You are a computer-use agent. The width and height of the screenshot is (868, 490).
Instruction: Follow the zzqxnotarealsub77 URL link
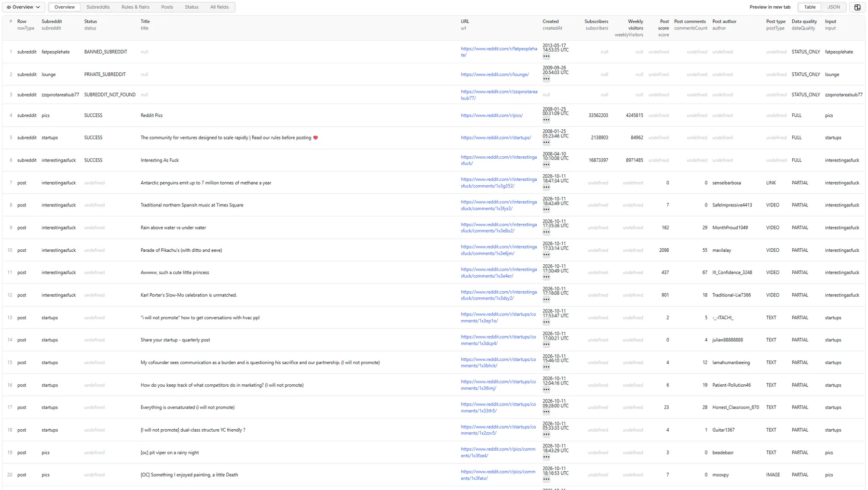[499, 95]
